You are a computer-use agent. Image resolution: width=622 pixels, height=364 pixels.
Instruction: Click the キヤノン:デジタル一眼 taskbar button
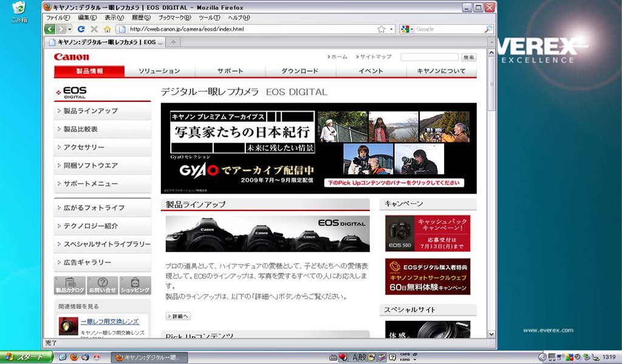(148, 357)
